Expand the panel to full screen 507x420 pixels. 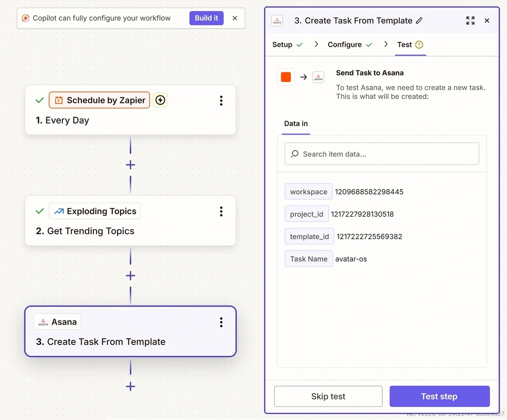470,21
